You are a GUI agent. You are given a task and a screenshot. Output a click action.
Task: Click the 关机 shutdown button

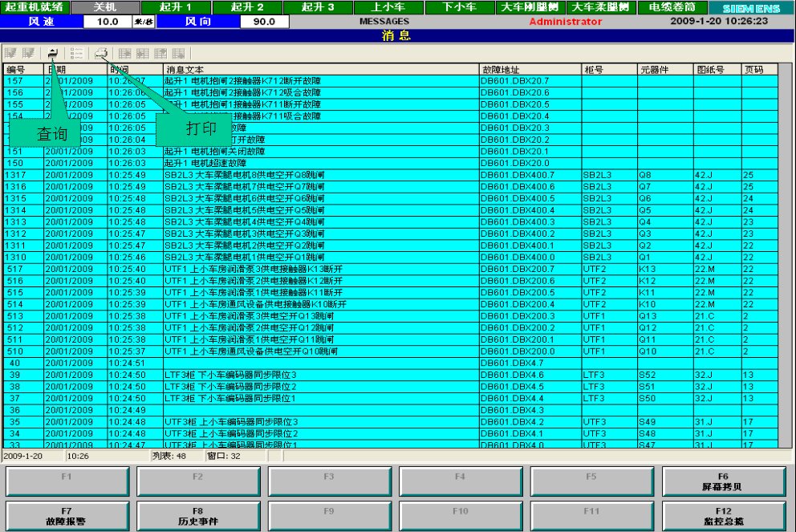click(x=105, y=7)
